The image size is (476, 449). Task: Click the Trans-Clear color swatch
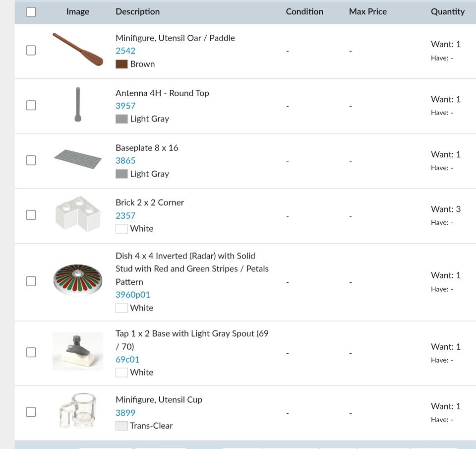pos(121,426)
